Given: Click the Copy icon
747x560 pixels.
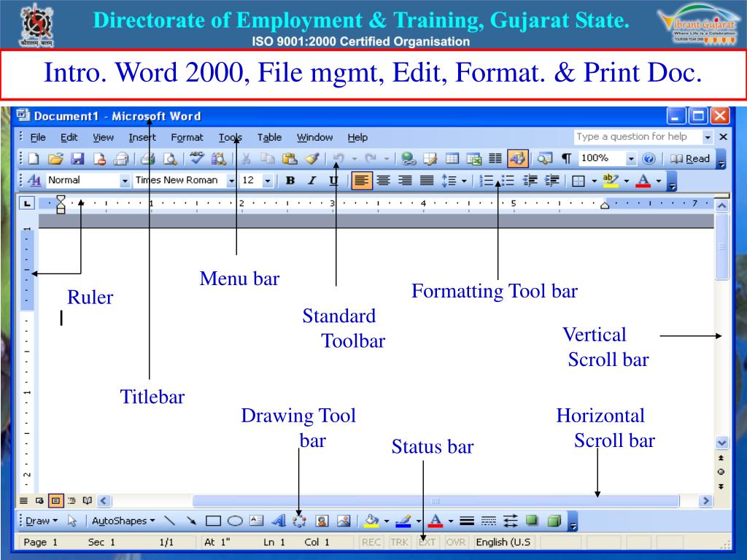Looking at the screenshot, I should coord(268,158).
